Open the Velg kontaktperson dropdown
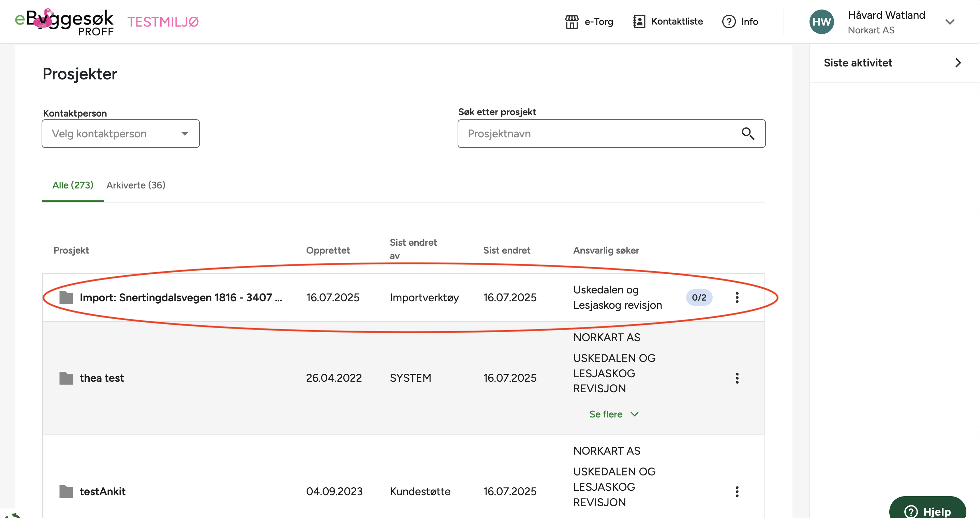Screen dimensions: 980x518 [x=120, y=134]
